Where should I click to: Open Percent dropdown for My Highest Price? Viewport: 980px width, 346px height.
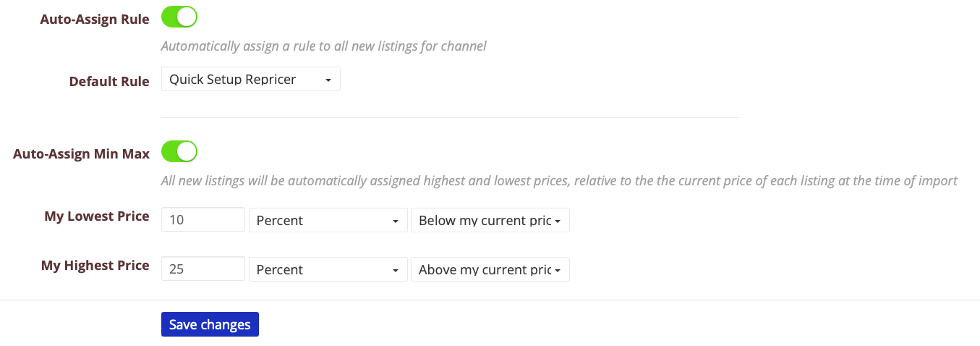click(x=327, y=269)
